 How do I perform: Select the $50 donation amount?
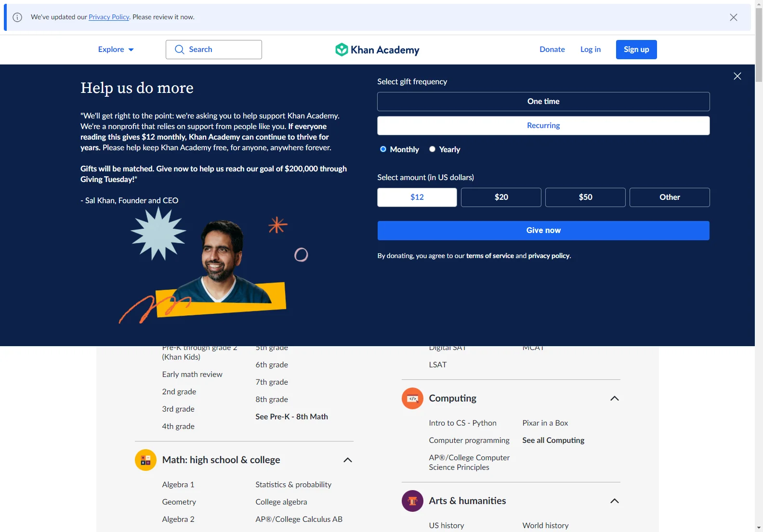[585, 197]
